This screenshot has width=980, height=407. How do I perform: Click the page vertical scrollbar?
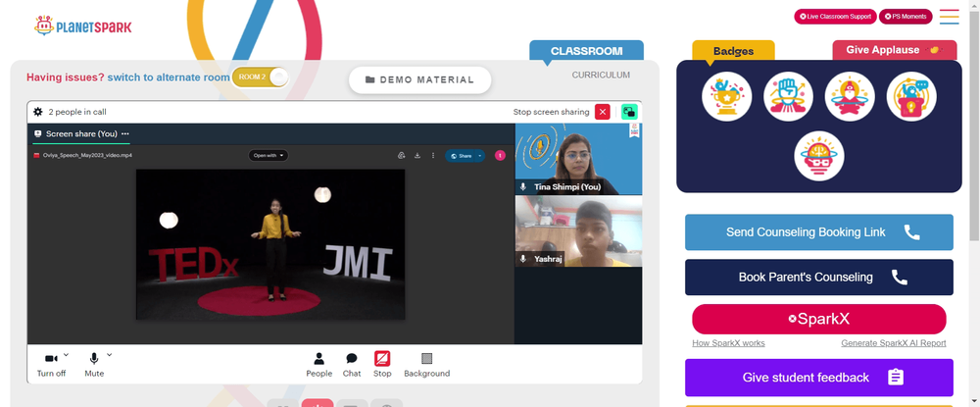(974, 125)
